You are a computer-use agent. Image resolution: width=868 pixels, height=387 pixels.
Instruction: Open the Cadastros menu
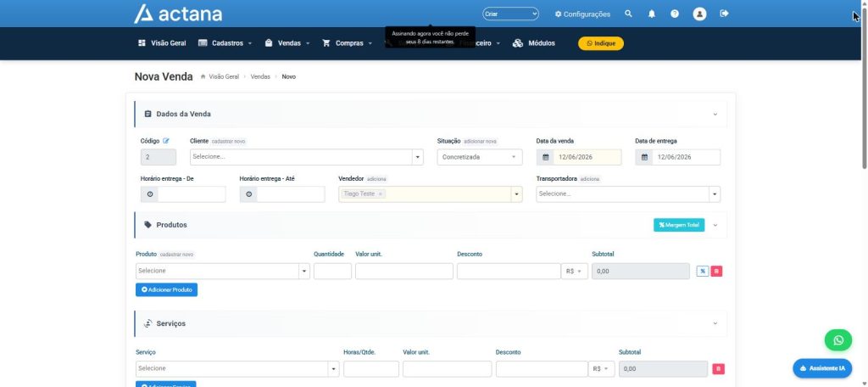[x=225, y=43]
